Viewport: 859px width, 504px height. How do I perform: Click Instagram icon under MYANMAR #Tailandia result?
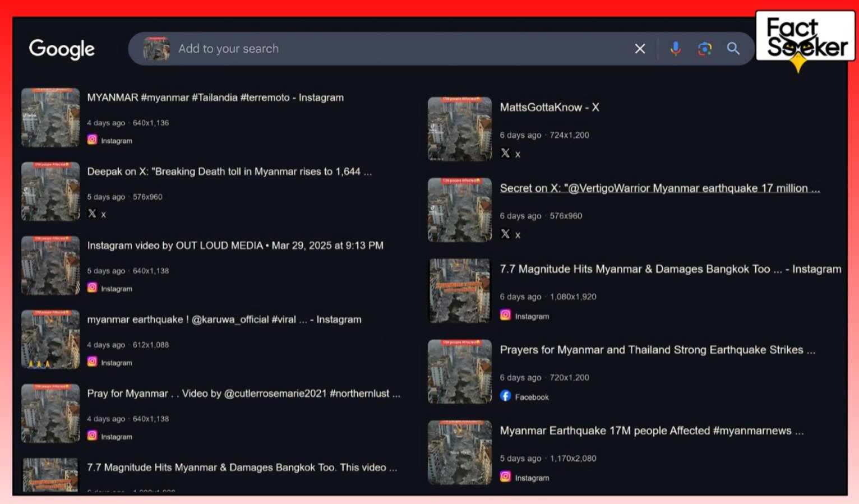click(x=92, y=140)
